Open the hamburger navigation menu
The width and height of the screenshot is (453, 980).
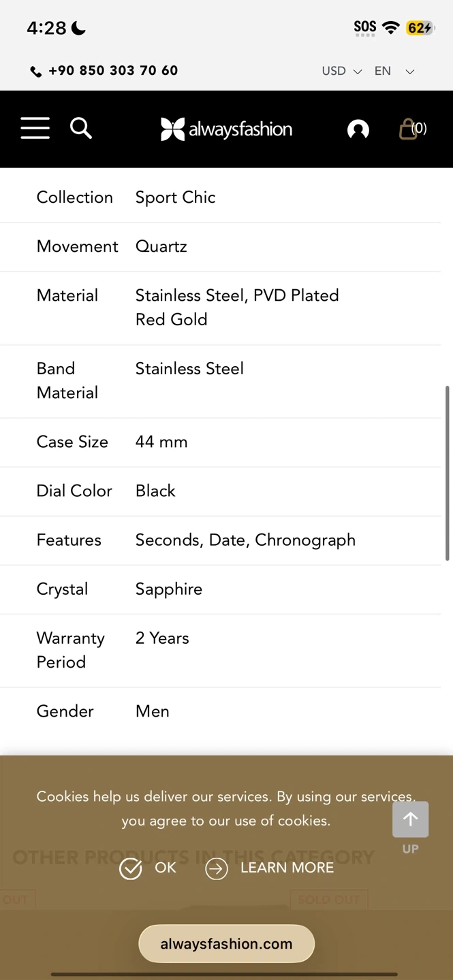pyautogui.click(x=35, y=128)
